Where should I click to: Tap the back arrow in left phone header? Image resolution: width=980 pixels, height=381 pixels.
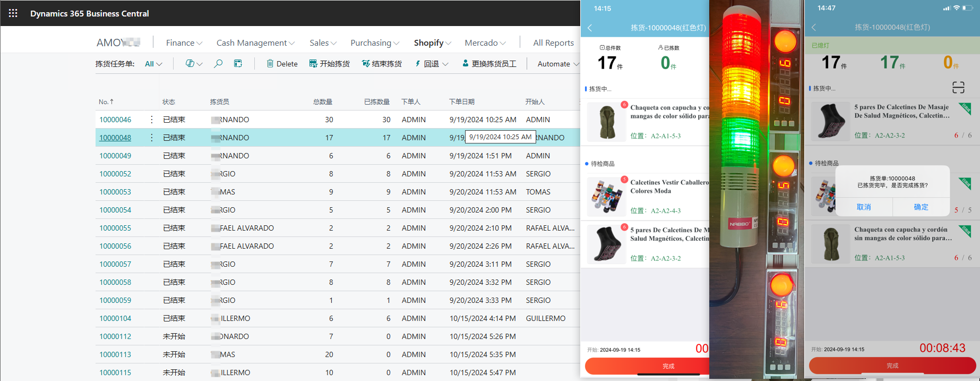click(590, 28)
